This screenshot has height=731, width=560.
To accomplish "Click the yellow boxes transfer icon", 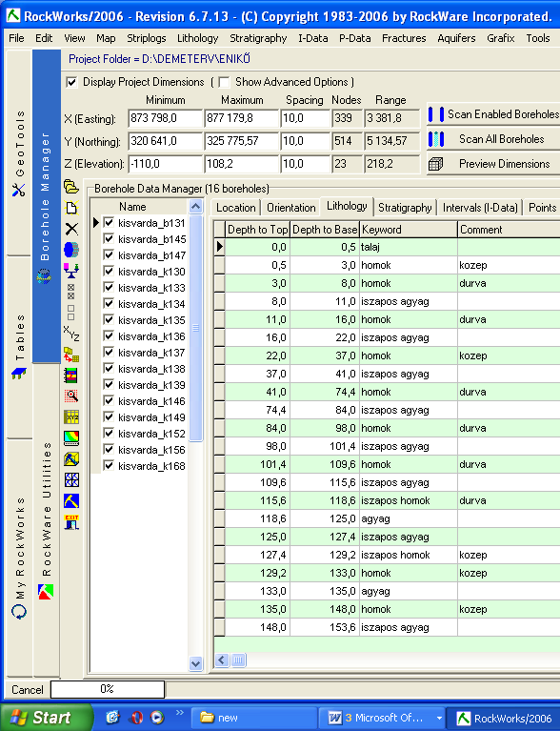I will [71, 355].
